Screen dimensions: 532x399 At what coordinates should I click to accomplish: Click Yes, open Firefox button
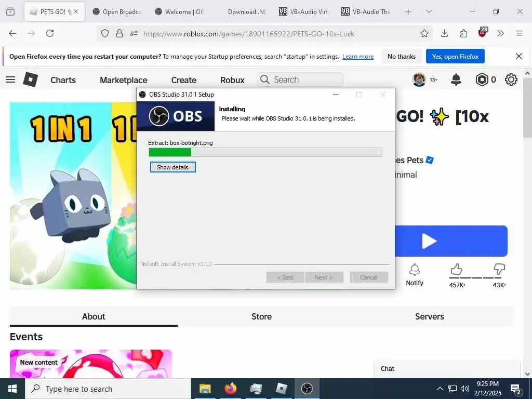(x=455, y=56)
